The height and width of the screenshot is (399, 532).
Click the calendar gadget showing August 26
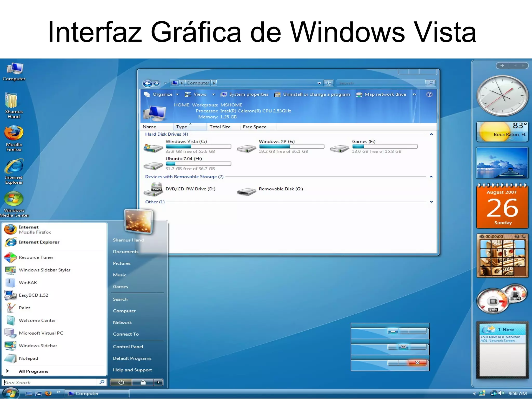pyautogui.click(x=502, y=207)
